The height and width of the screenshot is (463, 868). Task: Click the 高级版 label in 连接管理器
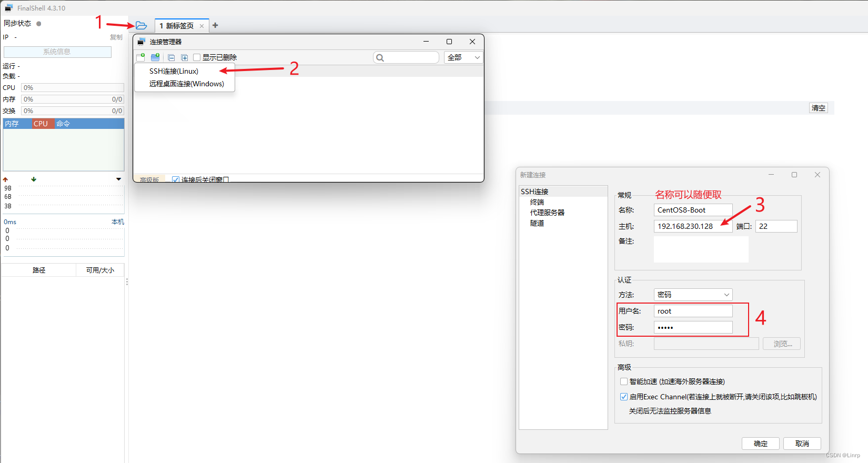coord(149,179)
